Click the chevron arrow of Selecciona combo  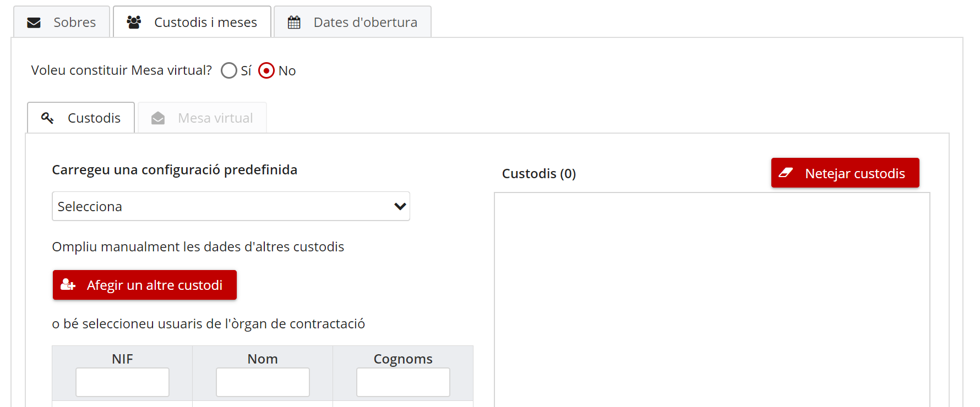click(400, 206)
